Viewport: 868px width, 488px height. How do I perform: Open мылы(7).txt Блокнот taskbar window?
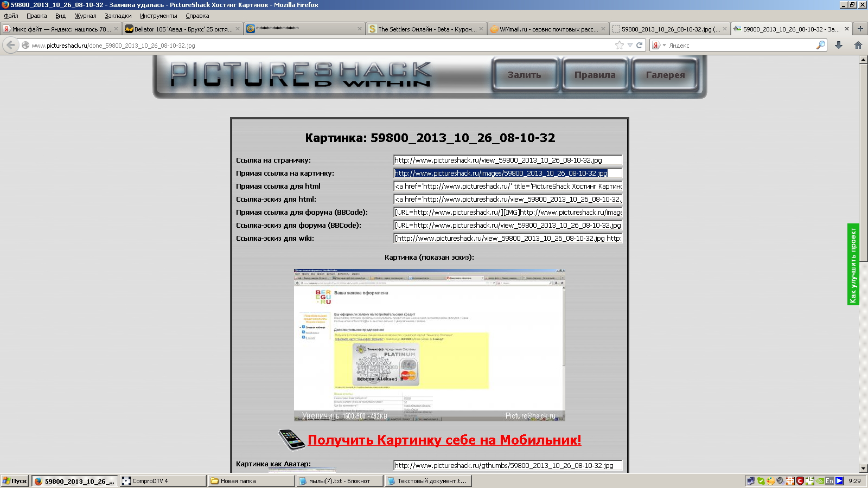coord(340,481)
